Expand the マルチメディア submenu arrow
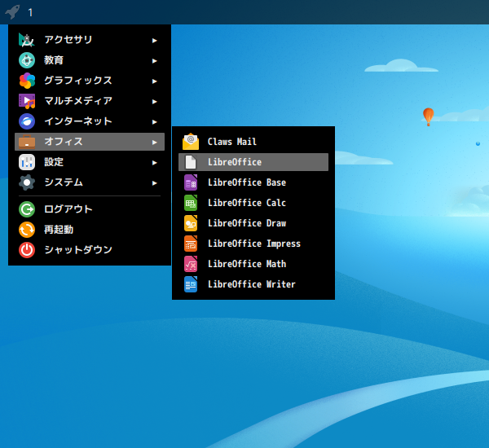Screen dimensions: 489x448 point(154,102)
